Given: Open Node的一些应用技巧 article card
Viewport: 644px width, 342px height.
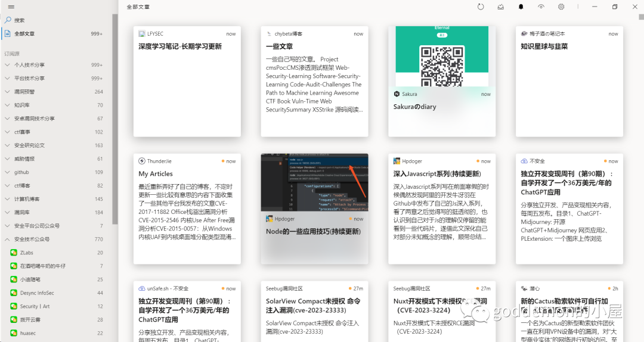Looking at the screenshot, I should tap(315, 209).
